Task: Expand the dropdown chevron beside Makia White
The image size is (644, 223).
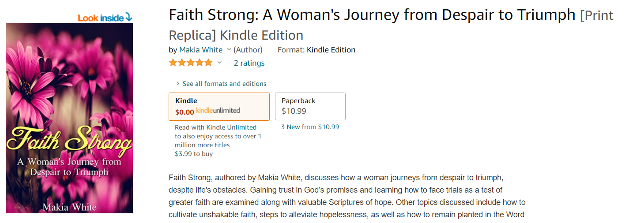Action: pyautogui.click(x=229, y=49)
